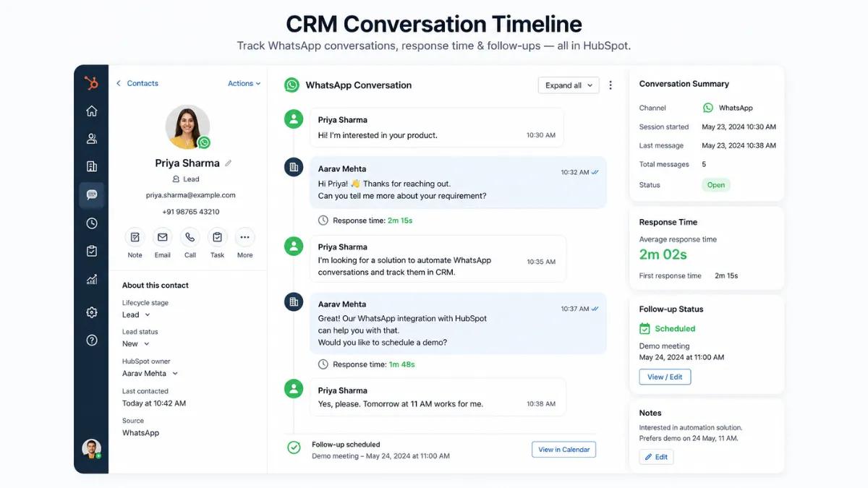Edit contact name with pencil icon
868x488 pixels.
[x=229, y=163]
